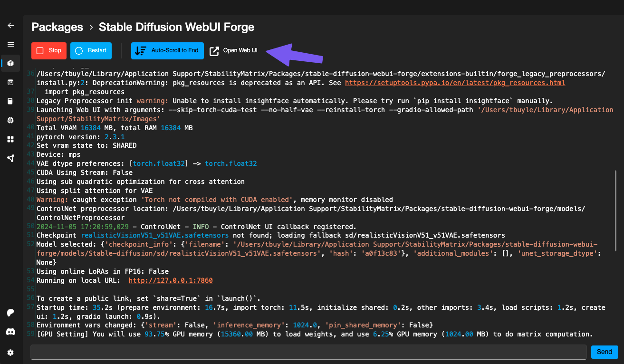Open the hamburger menu in the sidebar

pyautogui.click(x=10, y=44)
